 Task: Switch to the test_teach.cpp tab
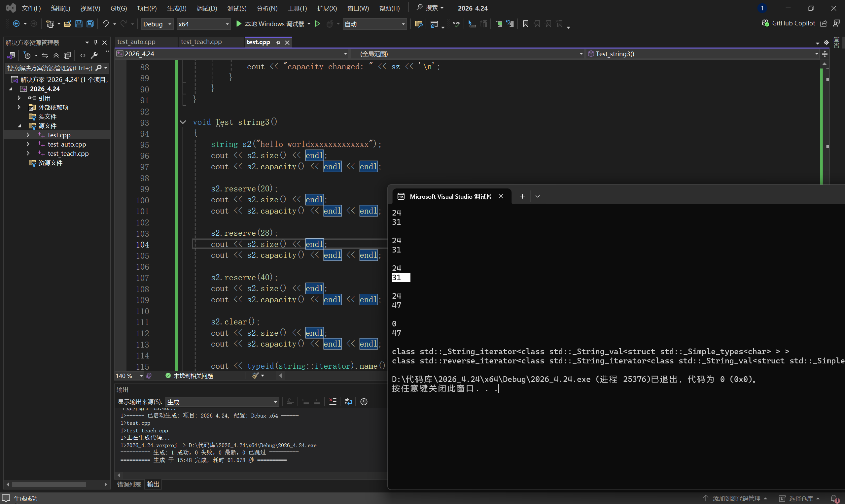[201, 42]
